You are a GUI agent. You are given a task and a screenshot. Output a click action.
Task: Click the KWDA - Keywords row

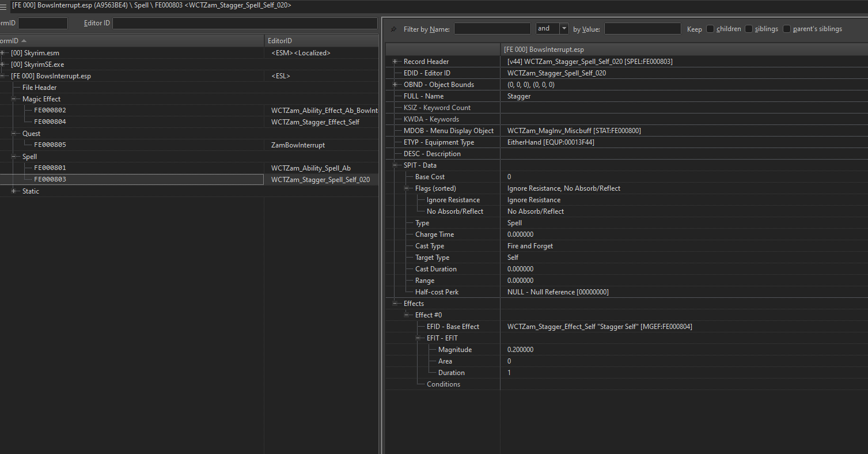626,119
